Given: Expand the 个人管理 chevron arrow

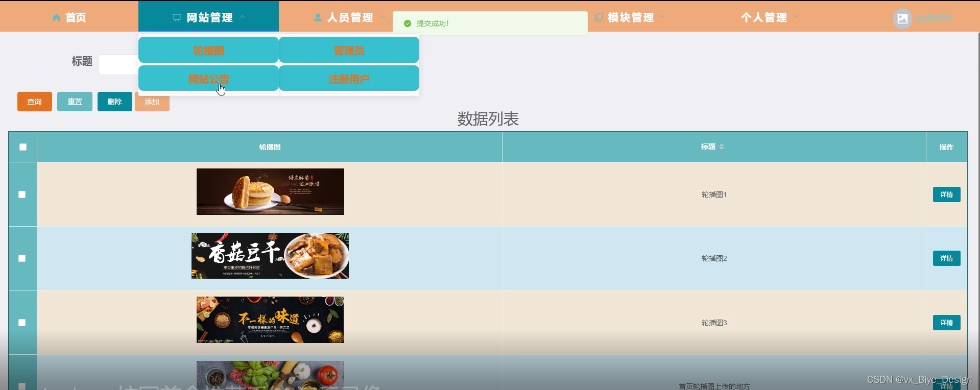Looking at the screenshot, I should tap(796, 17).
